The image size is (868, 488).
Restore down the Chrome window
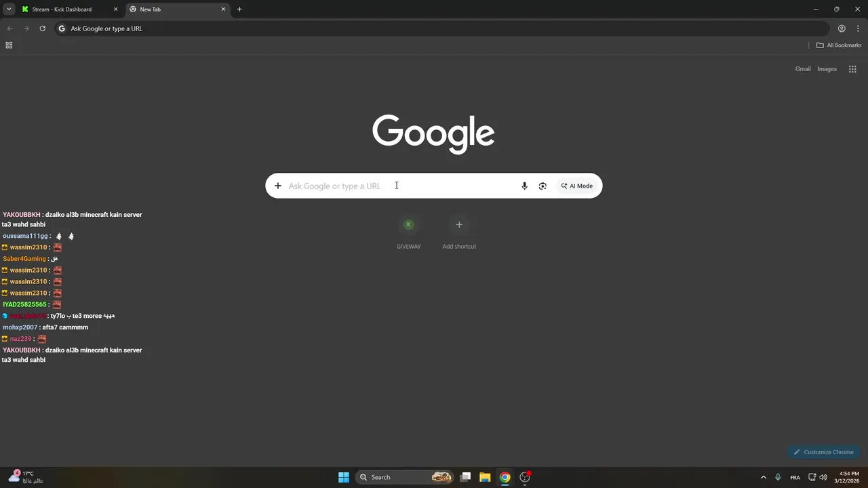[x=836, y=9]
